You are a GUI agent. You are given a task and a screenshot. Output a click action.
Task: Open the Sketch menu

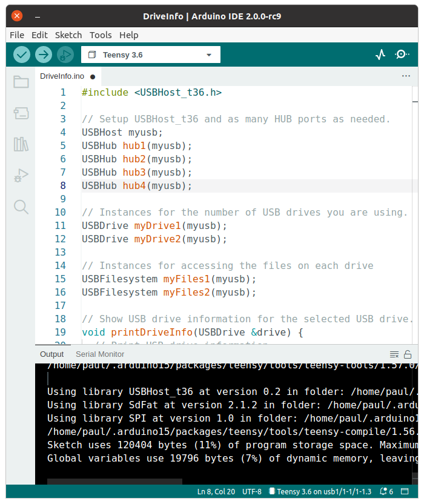[x=68, y=35]
